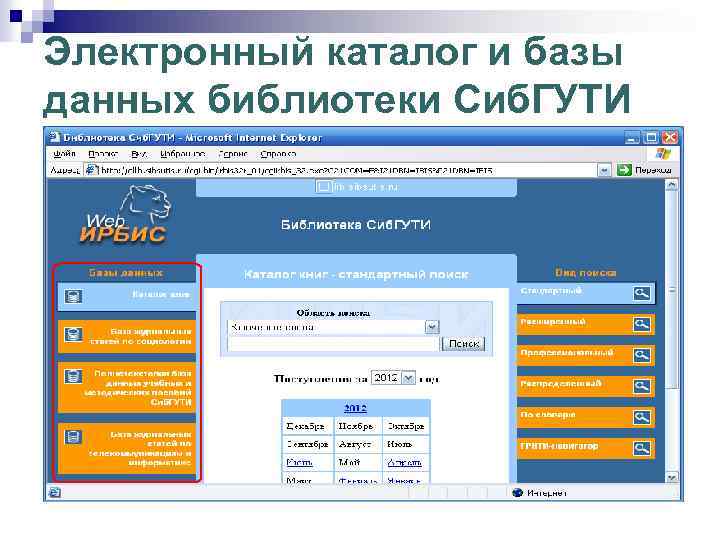Click the Июнь link in arrivals table
Viewport: 720px width, 540px height.
click(x=299, y=462)
